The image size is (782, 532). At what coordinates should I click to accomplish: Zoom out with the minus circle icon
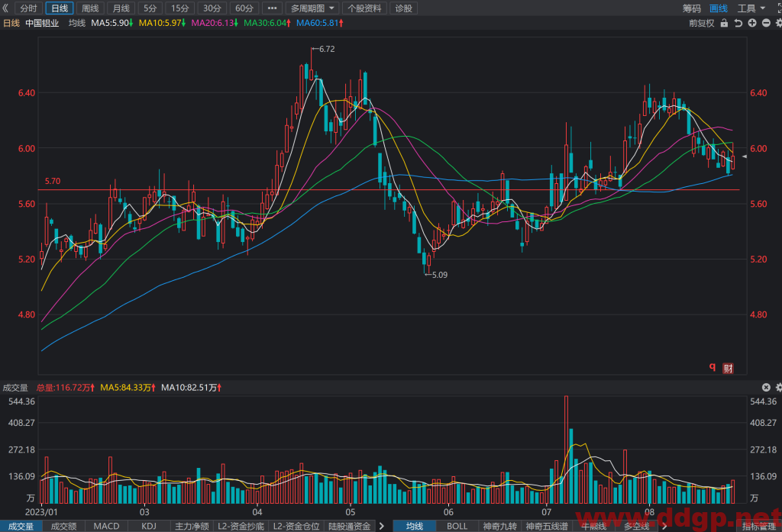pyautogui.click(x=766, y=23)
